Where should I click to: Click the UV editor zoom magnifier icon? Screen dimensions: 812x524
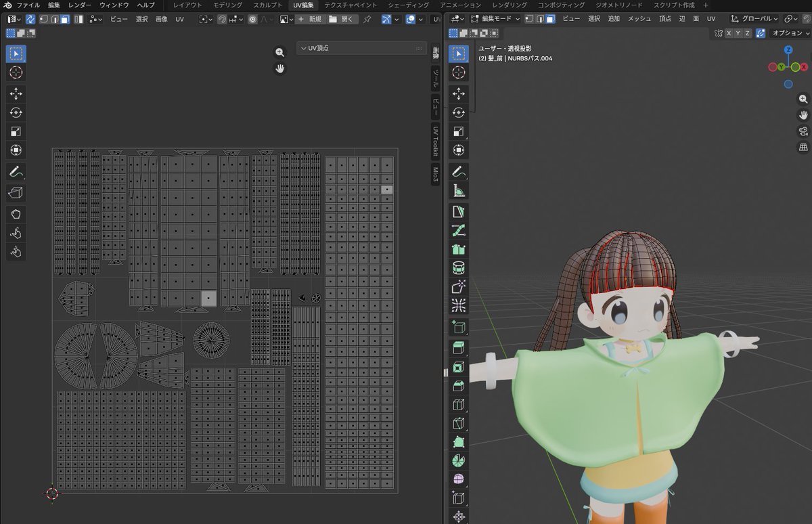[x=280, y=53]
